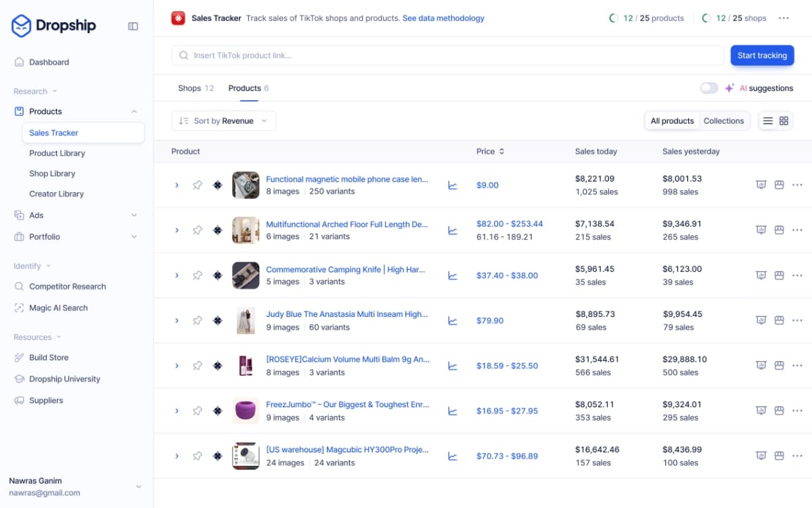This screenshot has width=812, height=508.
Task: Click pin icon for Functional magnetic phone case
Action: point(197,185)
